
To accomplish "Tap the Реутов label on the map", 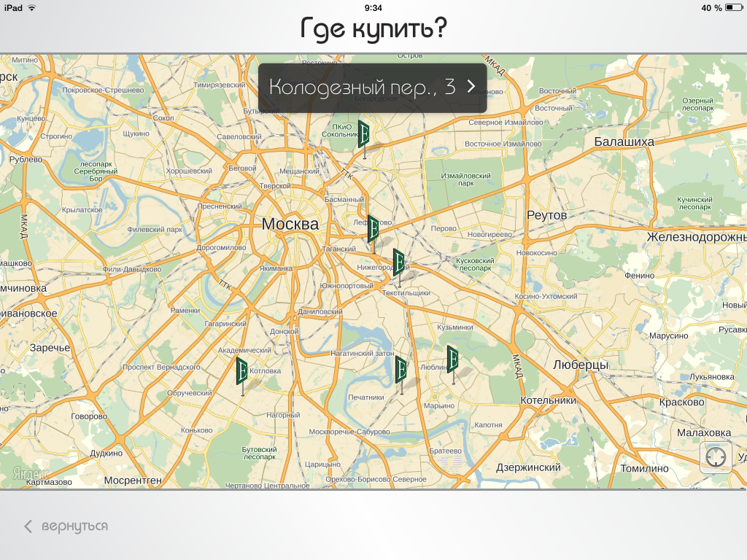I will point(546,215).
